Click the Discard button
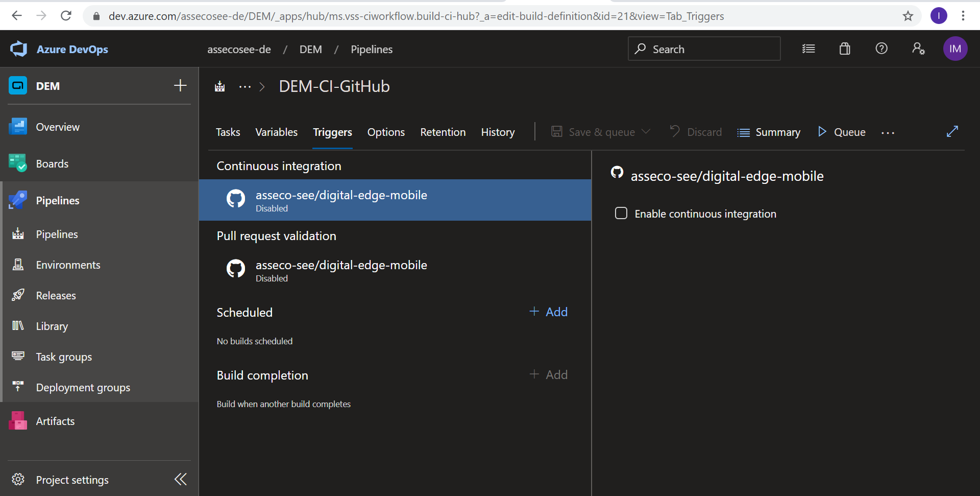 tap(696, 132)
